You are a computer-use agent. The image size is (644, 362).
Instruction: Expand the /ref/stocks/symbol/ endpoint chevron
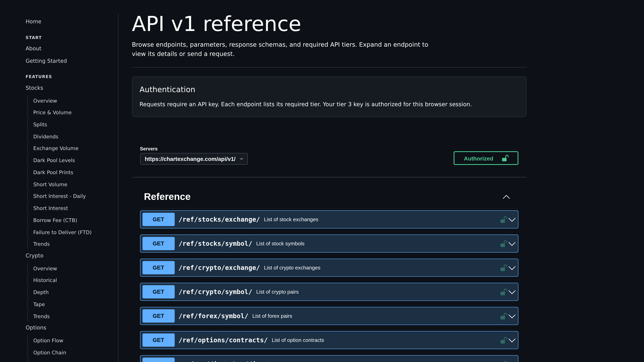point(512,244)
